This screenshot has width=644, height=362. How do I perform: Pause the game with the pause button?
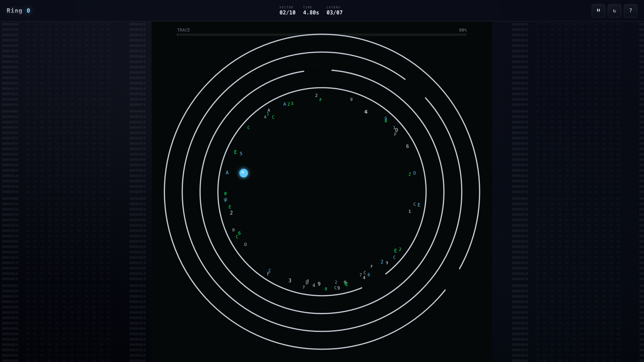598,11
